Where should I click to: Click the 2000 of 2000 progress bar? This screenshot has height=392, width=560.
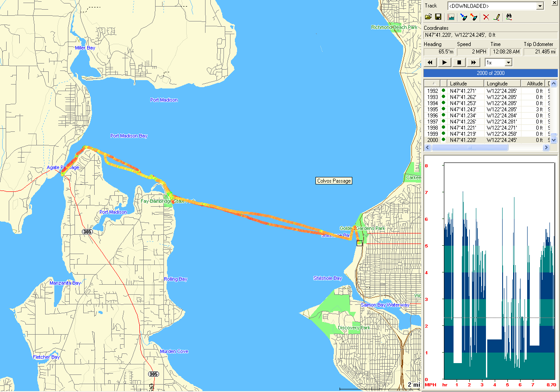tap(490, 73)
